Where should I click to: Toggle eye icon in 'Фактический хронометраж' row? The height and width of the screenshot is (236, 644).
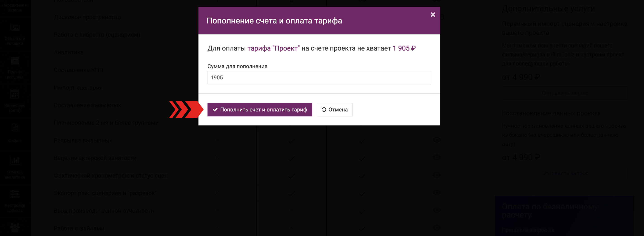pyautogui.click(x=436, y=175)
